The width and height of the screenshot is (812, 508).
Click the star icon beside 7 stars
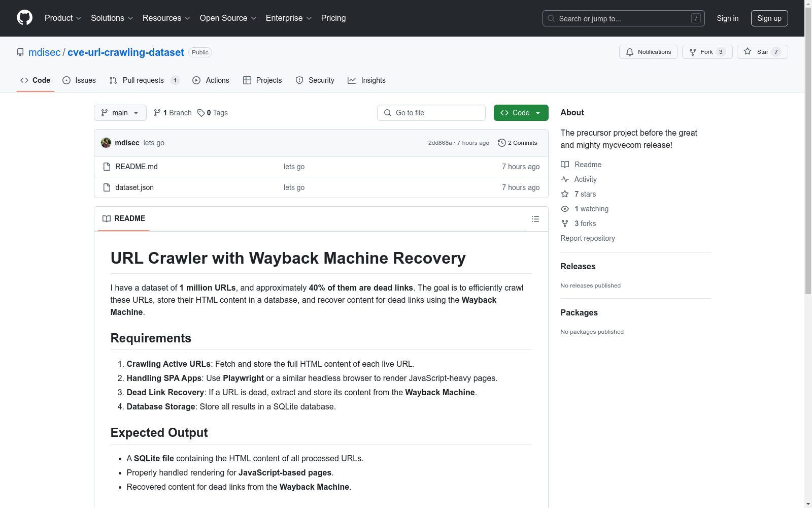(565, 194)
